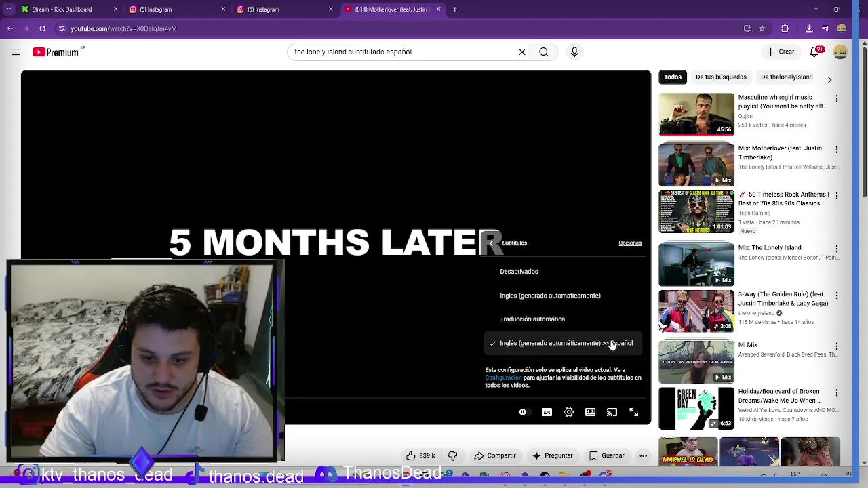Go back with the browser back arrow

tap(9, 28)
